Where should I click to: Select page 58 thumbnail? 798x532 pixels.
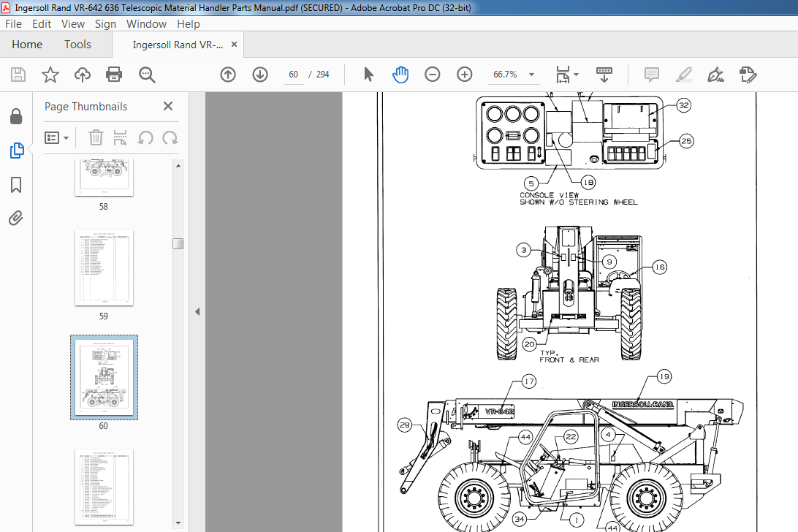[104, 177]
